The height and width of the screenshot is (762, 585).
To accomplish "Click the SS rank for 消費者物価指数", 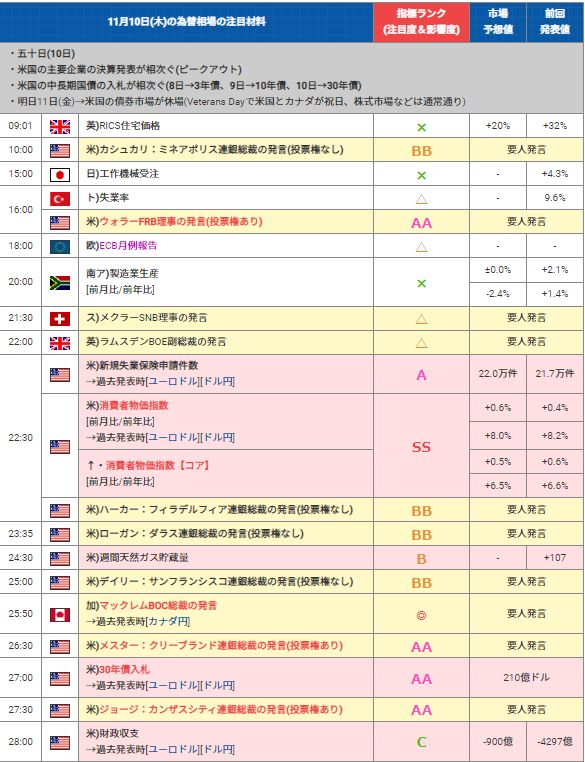I will point(421,447).
